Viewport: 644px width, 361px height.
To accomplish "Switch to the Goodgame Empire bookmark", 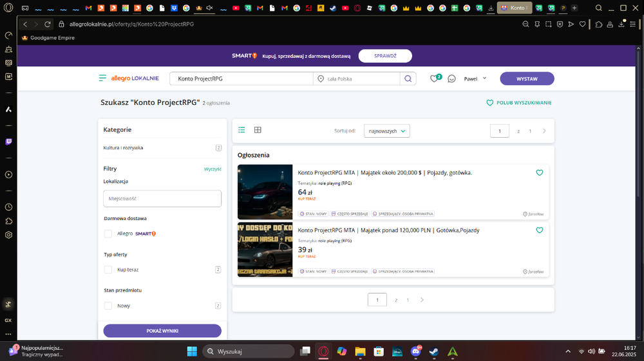I will (x=48, y=38).
